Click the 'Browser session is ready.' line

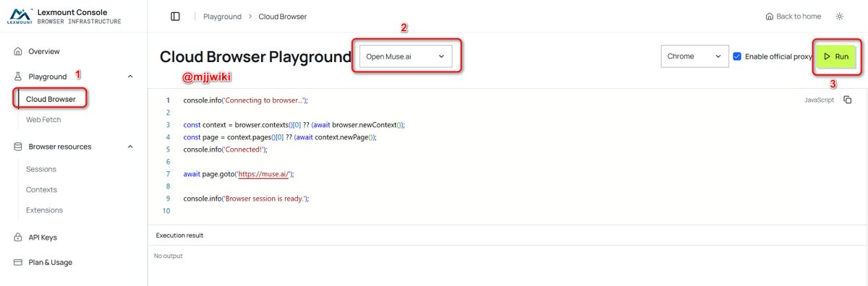246,198
